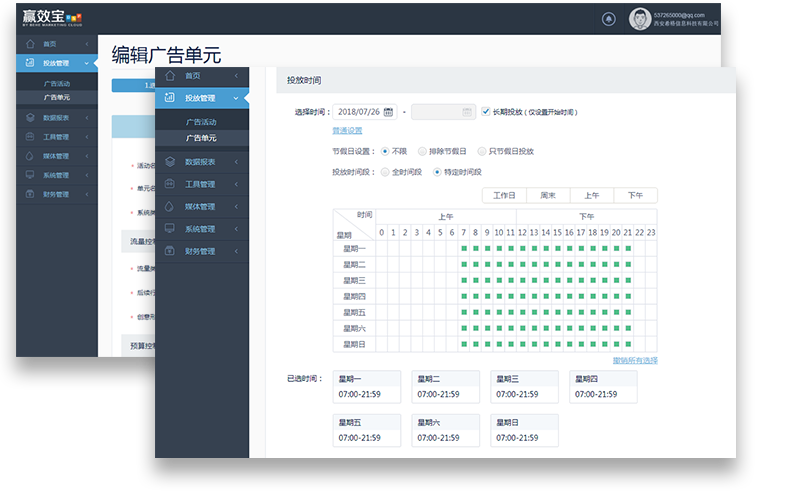Open the start date calendar icon

pyautogui.click(x=388, y=112)
